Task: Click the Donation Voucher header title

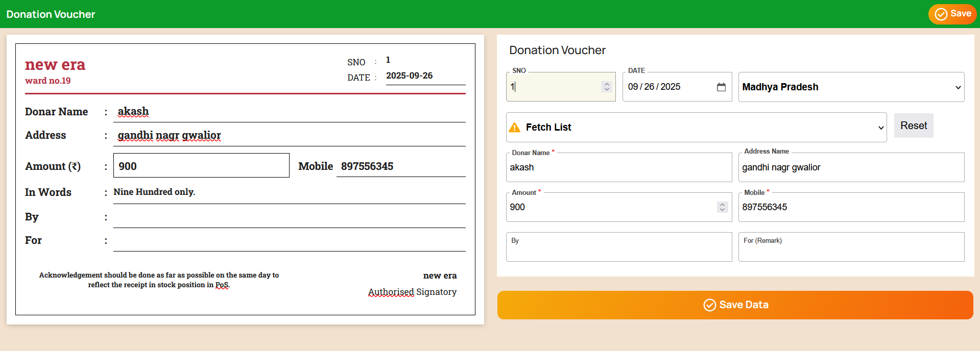Action: click(x=51, y=14)
